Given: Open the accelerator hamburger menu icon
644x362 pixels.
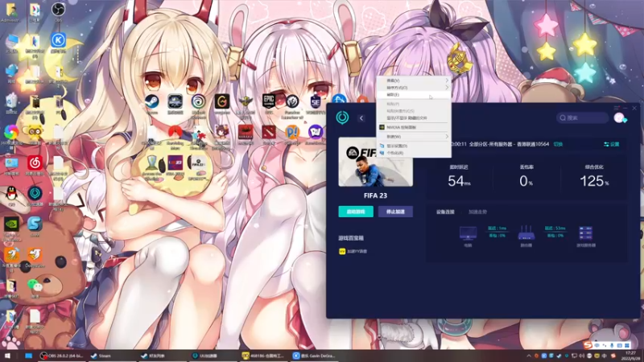Looking at the screenshot, I should tap(617, 109).
